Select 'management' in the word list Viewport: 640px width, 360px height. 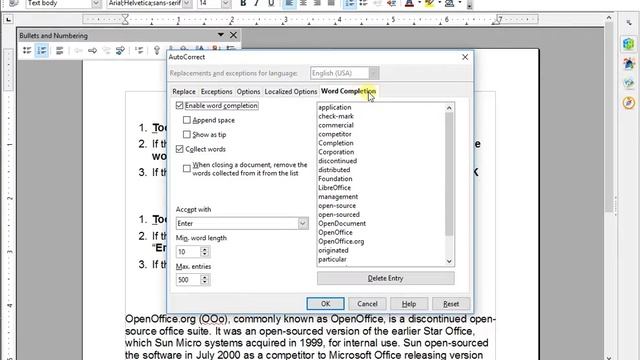click(x=338, y=197)
